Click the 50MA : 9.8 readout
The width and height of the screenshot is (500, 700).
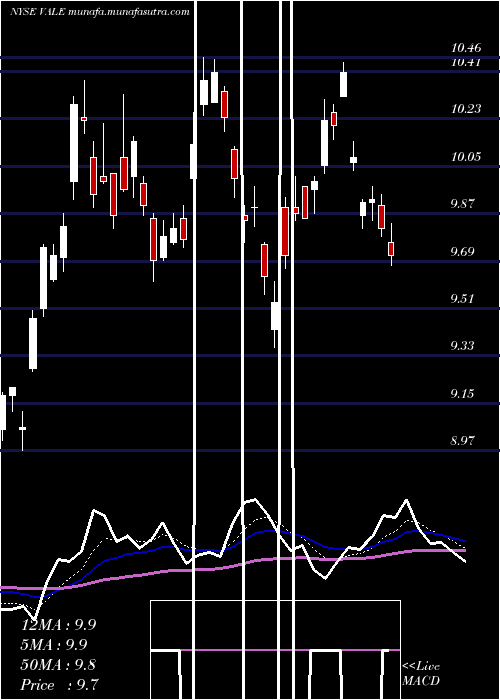pyautogui.click(x=58, y=665)
